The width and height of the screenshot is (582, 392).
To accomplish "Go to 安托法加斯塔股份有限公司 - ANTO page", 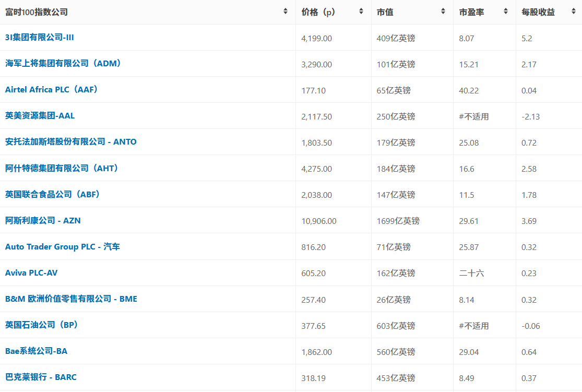I will (71, 142).
